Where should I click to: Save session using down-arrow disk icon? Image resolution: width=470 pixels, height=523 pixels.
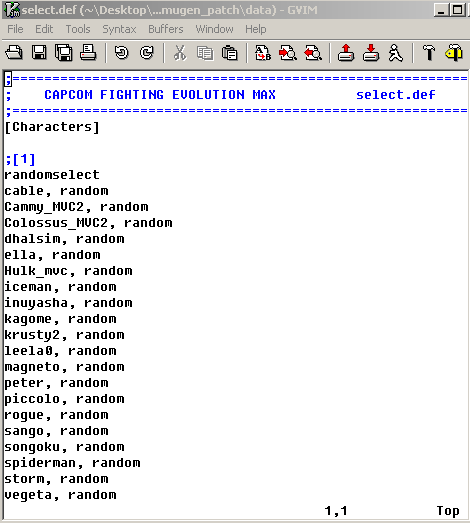[371, 53]
